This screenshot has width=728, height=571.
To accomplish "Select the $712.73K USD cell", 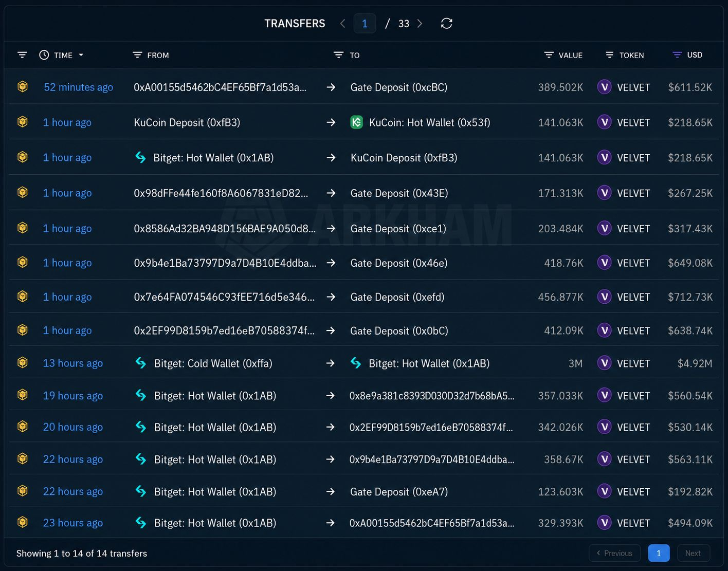I will 690,297.
